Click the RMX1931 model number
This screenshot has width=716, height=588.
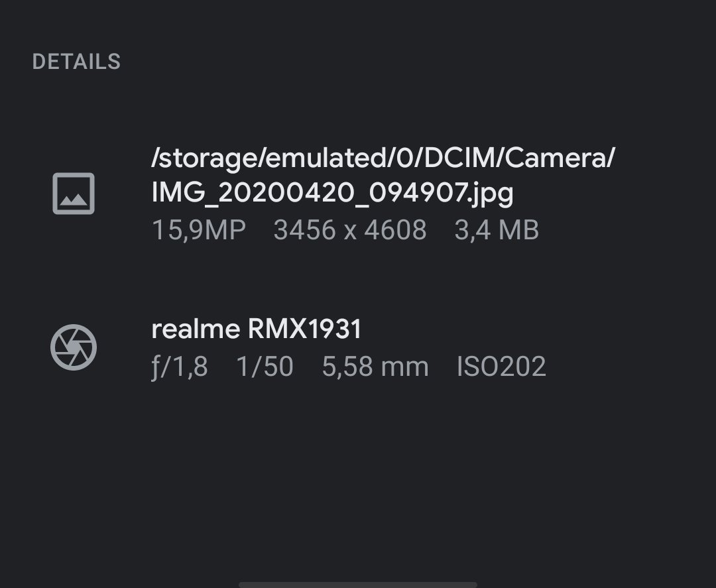click(x=305, y=329)
